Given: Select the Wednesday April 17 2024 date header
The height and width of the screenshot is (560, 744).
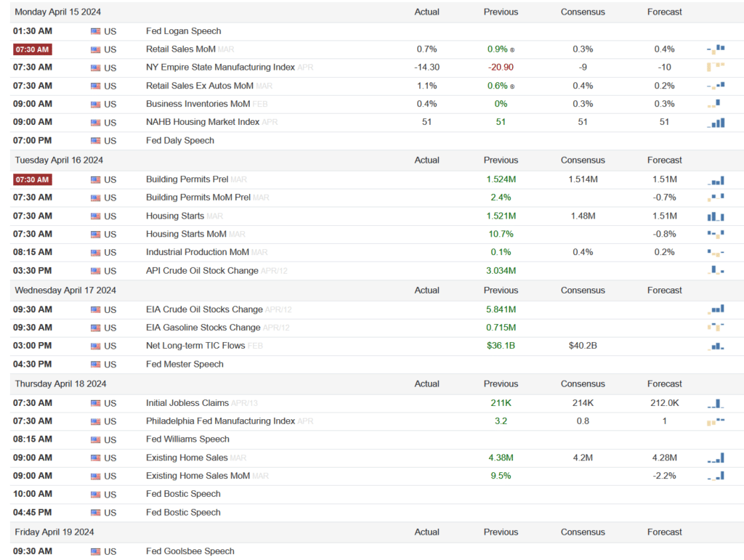Looking at the screenshot, I should (65, 291).
